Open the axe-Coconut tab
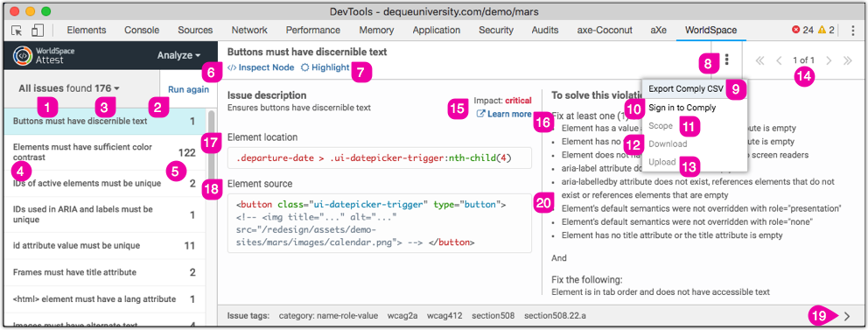Viewport: 868px width, 330px height. (605, 31)
